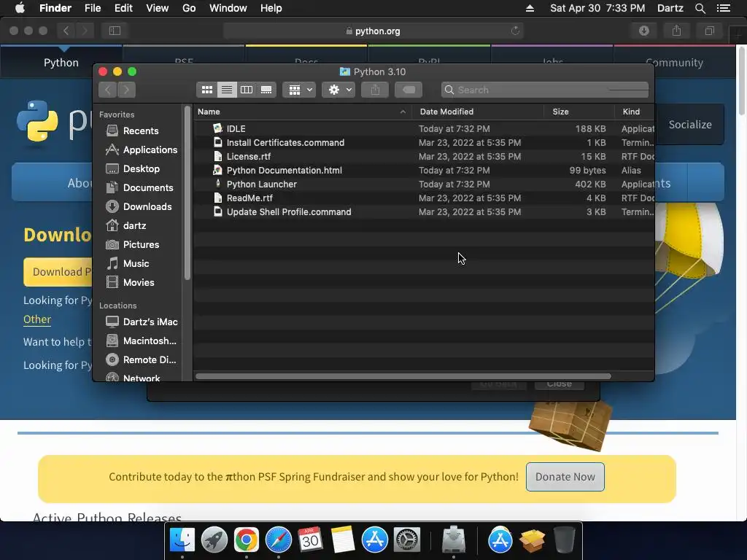The height and width of the screenshot is (560, 747).
Task: Open the Help menu
Action: coord(271,8)
